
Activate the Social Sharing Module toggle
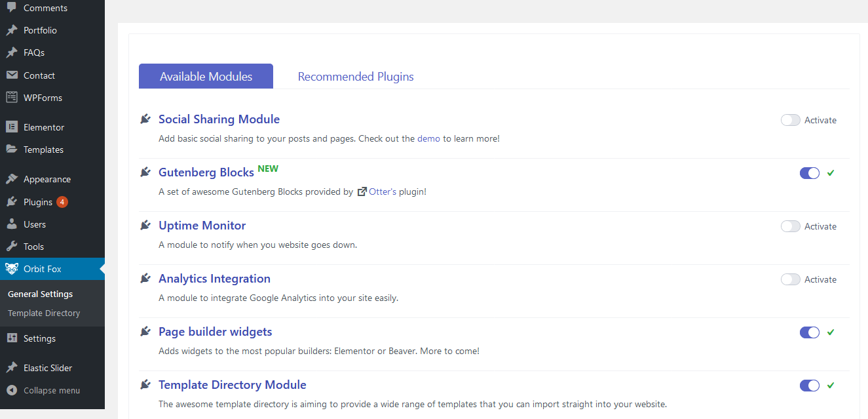(790, 120)
